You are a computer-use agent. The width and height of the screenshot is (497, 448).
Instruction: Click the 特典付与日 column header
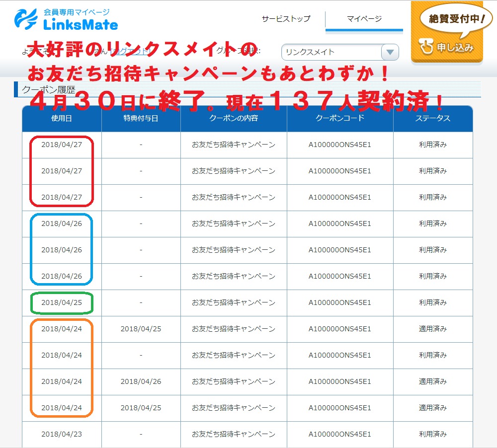(x=141, y=119)
